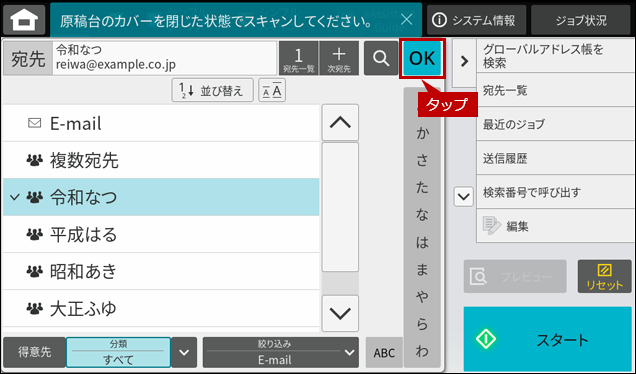The width and height of the screenshot is (636, 374).
Task: Select the 大正ふゆ contact
Action: pos(161,308)
